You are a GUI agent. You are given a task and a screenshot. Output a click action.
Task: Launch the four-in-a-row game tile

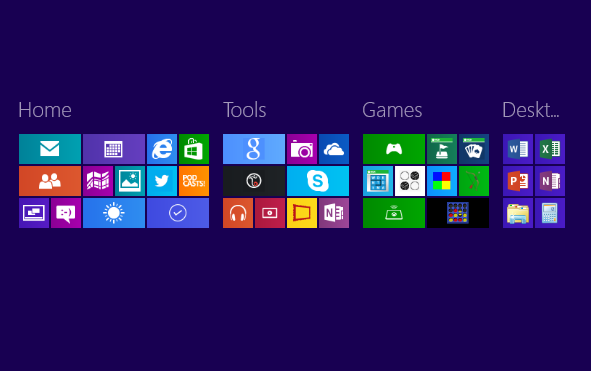coord(458,213)
